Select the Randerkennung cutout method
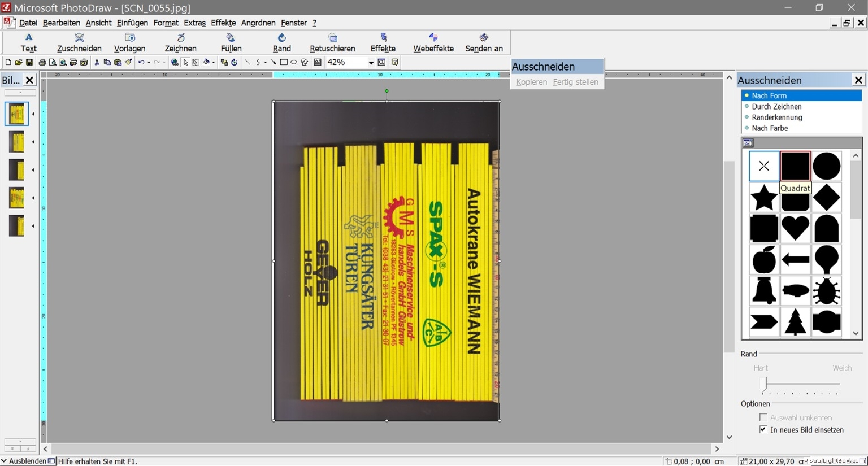The width and height of the screenshot is (868, 466). click(x=801, y=117)
